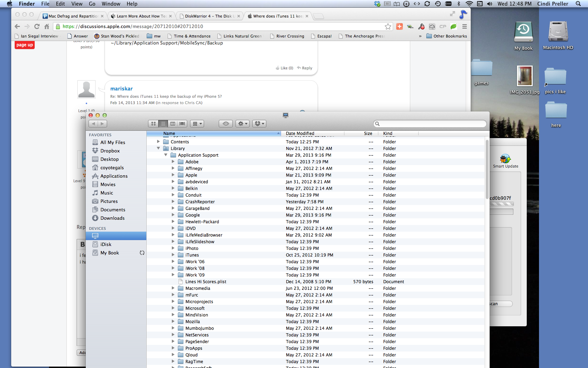This screenshot has width=588, height=368.
Task: Collapse the Library folder
Action: point(159,148)
